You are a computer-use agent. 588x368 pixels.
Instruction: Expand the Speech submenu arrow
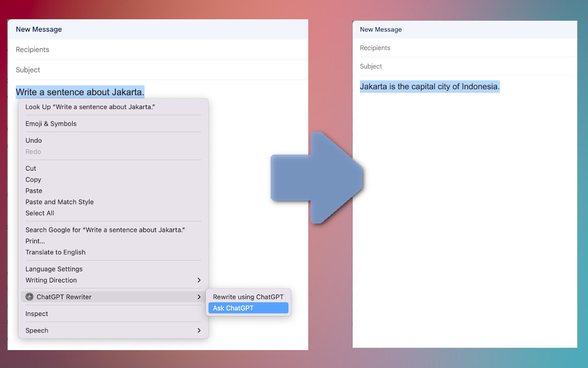pos(199,330)
